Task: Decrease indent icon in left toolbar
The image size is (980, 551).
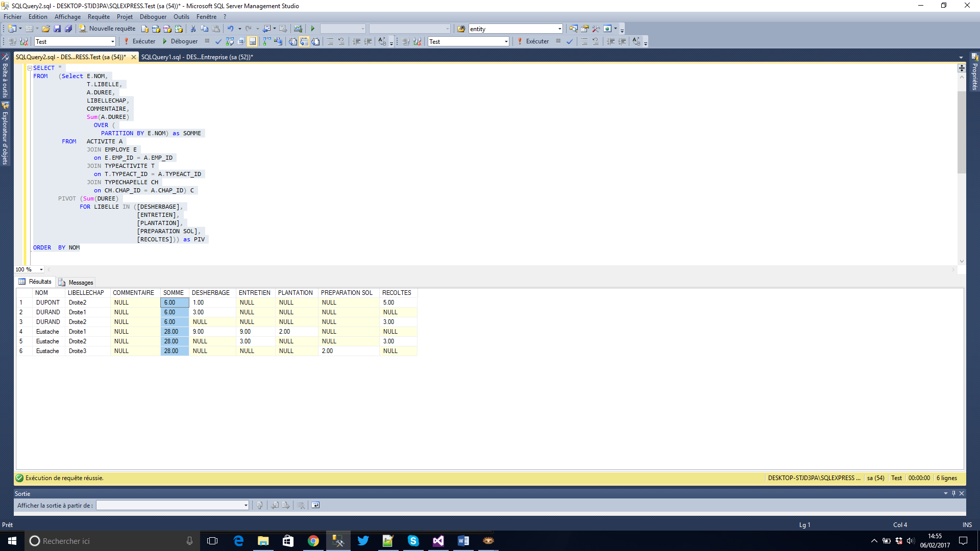Action: tap(356, 42)
